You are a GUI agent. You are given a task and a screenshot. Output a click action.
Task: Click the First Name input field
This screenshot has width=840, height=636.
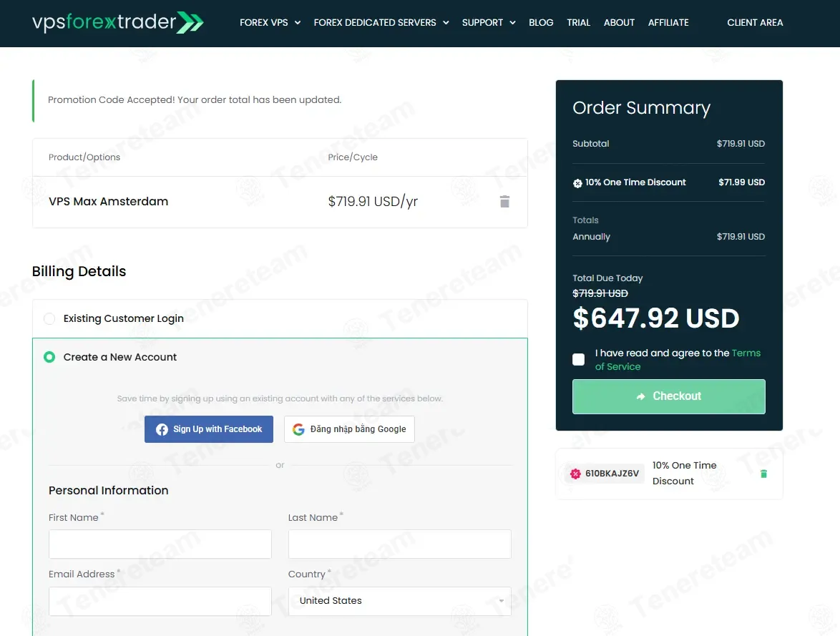pyautogui.click(x=160, y=544)
